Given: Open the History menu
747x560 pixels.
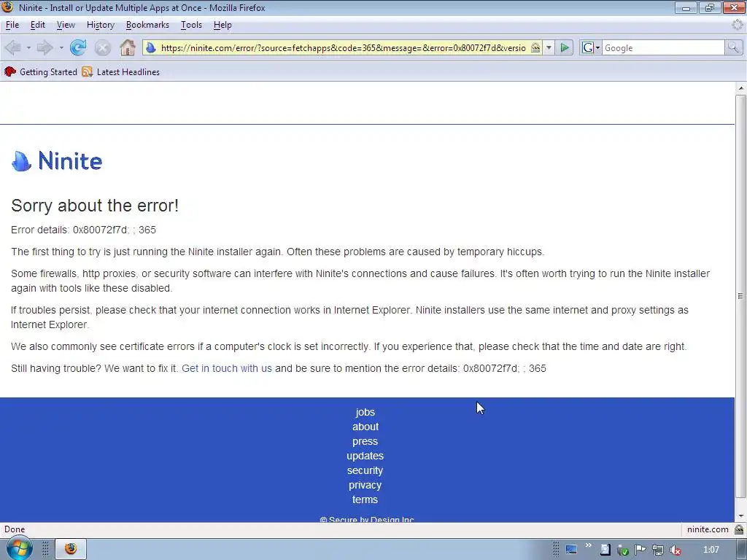Looking at the screenshot, I should (101, 25).
